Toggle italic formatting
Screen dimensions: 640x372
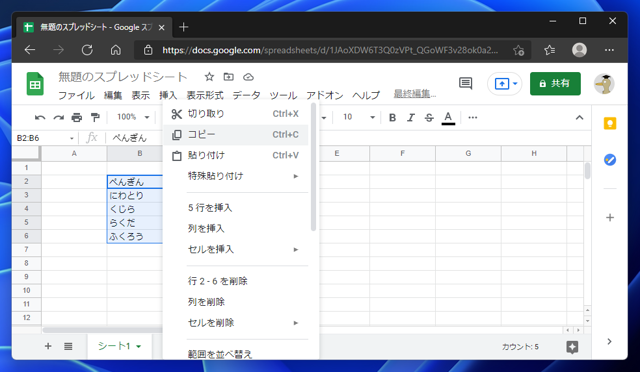tap(411, 118)
